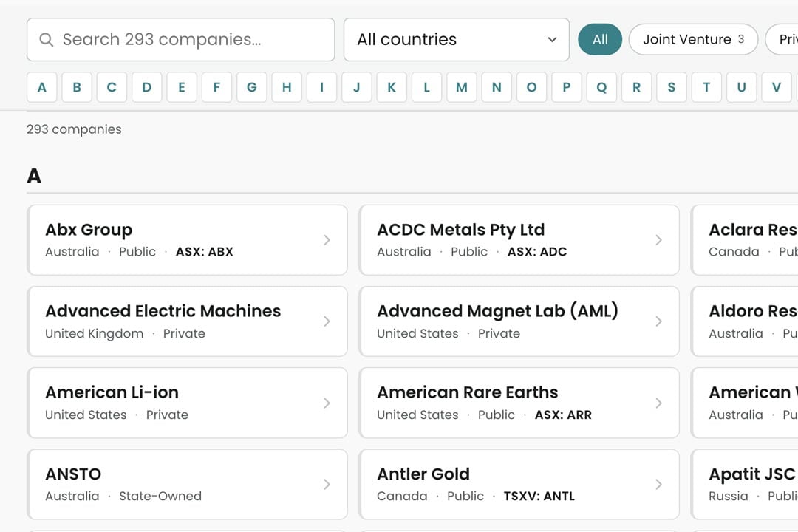This screenshot has width=798, height=532.
Task: Jump to letter L companies
Action: (426, 88)
